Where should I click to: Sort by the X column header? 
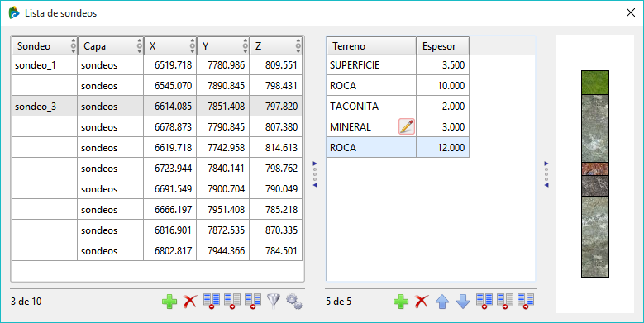click(x=170, y=46)
